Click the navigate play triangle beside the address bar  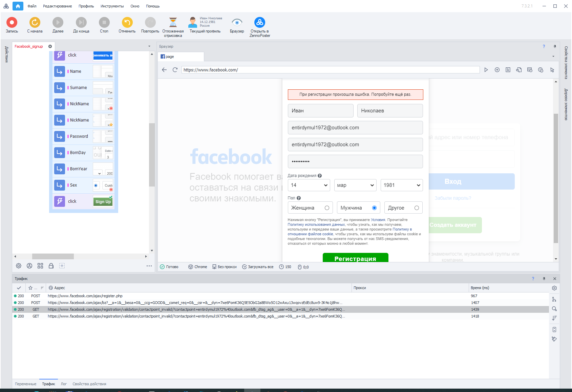[x=486, y=70]
